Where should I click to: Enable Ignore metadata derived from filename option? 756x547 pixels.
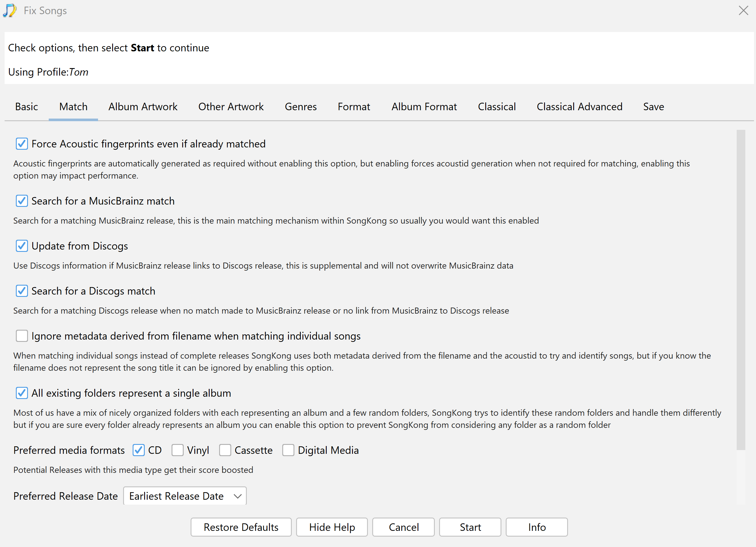(22, 336)
